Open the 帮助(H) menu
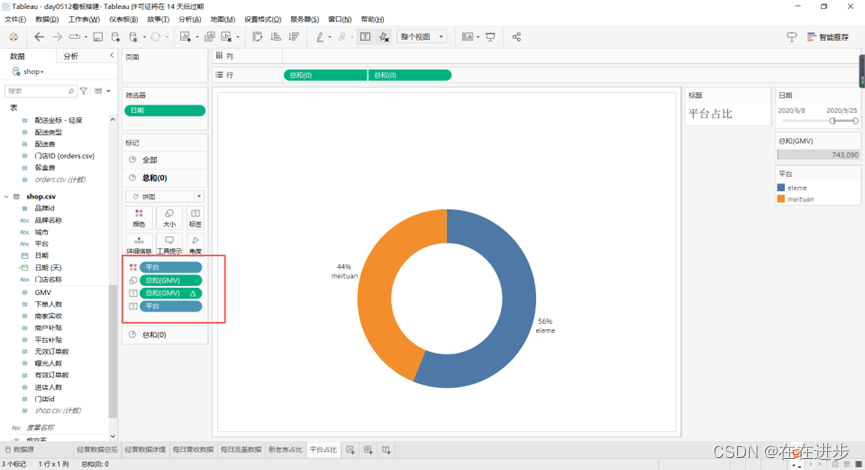865x470 pixels. [x=372, y=19]
